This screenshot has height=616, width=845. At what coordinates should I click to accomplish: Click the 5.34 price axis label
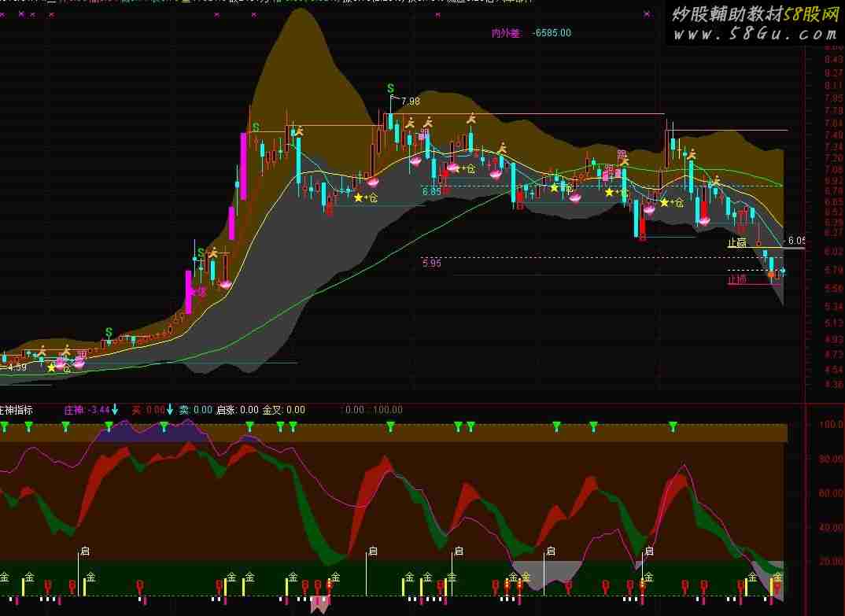[x=834, y=306]
